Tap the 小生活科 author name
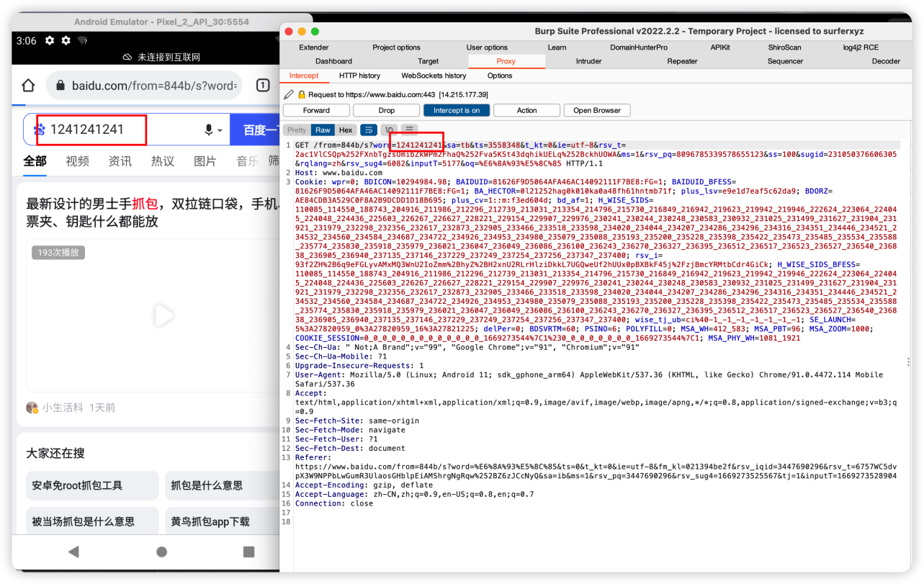Image resolution: width=924 pixels, height=584 pixels. (63, 408)
